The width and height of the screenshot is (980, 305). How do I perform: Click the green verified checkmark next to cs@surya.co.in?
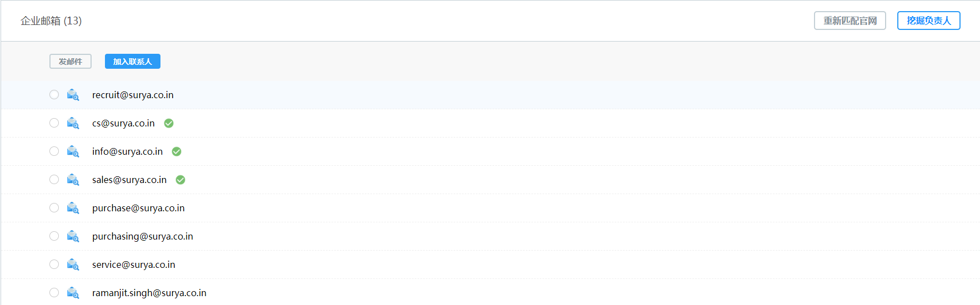169,123
